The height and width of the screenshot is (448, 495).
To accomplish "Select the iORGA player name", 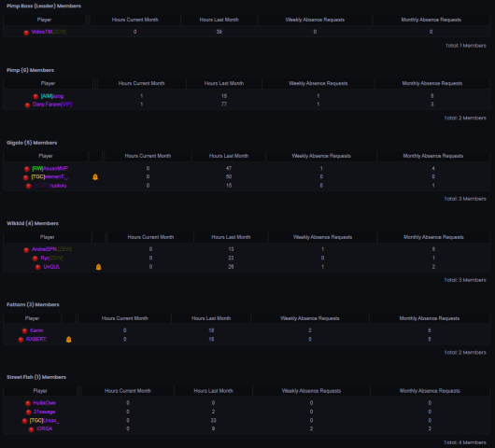I will 45,428.
